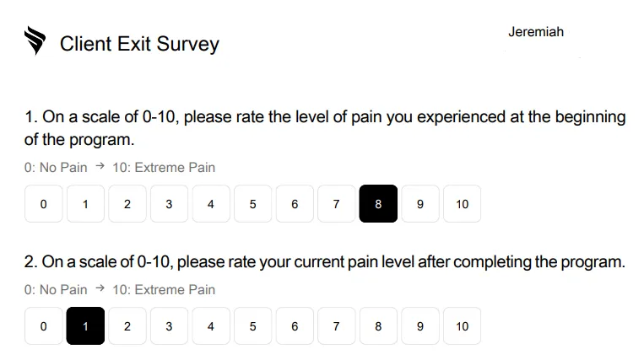Deselect the highlighted 8 in question 1
This screenshot has height=360, width=644.
(x=378, y=204)
